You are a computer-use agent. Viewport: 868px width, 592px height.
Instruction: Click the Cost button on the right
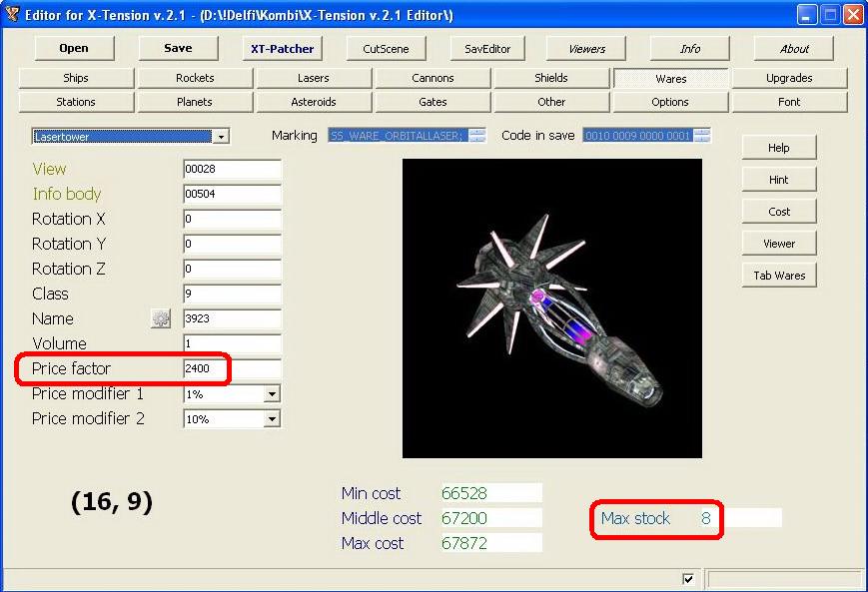(779, 212)
